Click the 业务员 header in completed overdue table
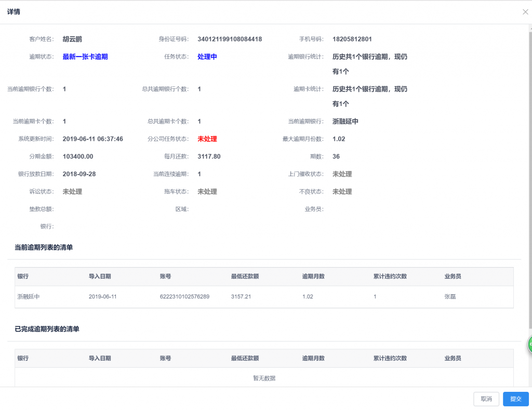The image size is (532, 410). [x=453, y=358]
